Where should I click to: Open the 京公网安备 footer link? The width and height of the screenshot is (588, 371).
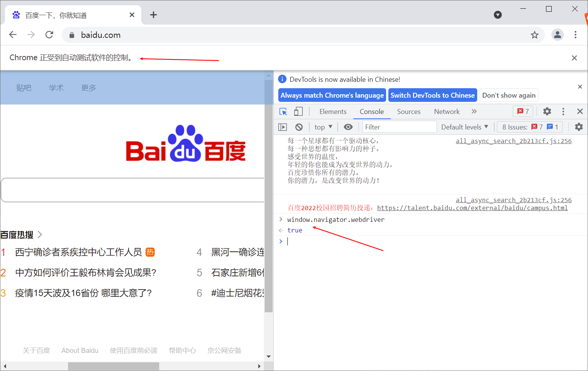coord(224,351)
